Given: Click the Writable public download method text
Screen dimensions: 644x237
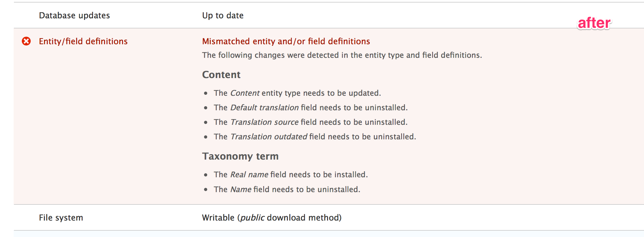Looking at the screenshot, I should (272, 217).
